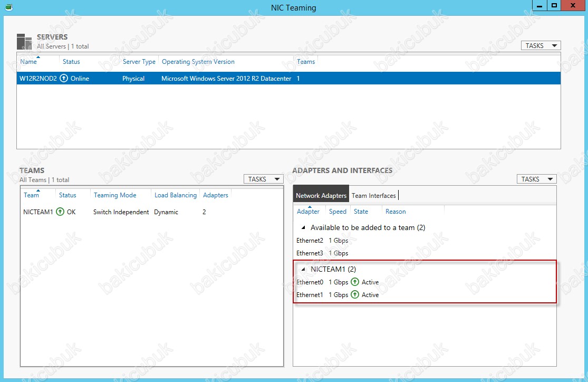Viewport: 588px width, 382px height.
Task: Sort adapters by Reason column
Action: point(396,211)
